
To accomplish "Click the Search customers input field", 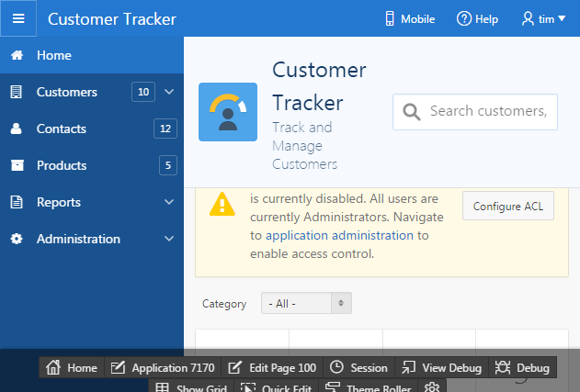I will coord(487,112).
